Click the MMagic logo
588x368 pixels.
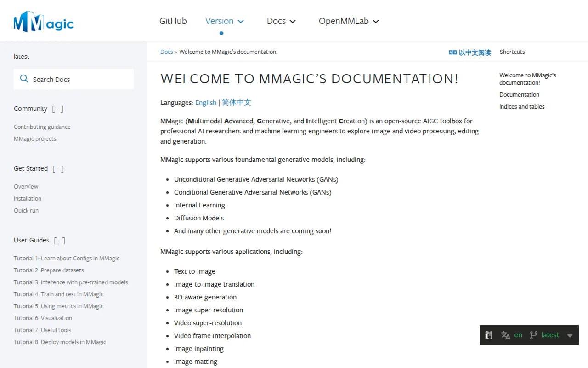[x=44, y=22]
